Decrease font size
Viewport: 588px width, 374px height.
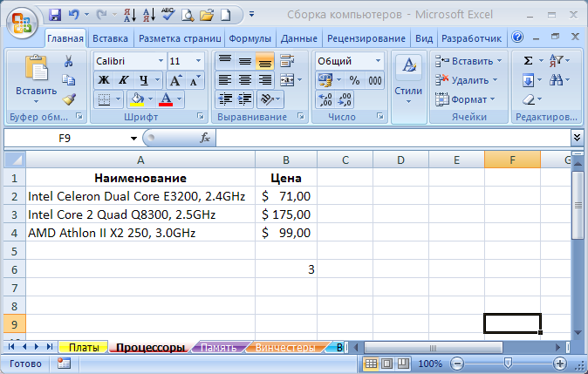tap(195, 80)
